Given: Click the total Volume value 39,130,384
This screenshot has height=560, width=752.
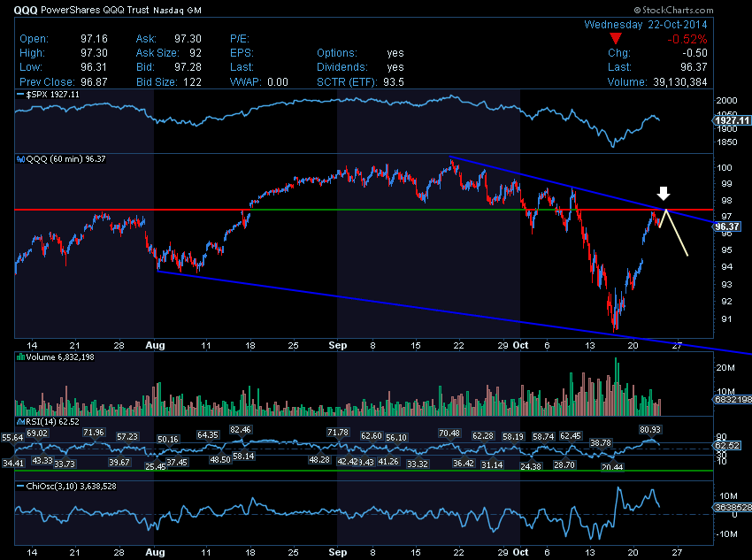Looking at the screenshot, I should pos(680,81).
